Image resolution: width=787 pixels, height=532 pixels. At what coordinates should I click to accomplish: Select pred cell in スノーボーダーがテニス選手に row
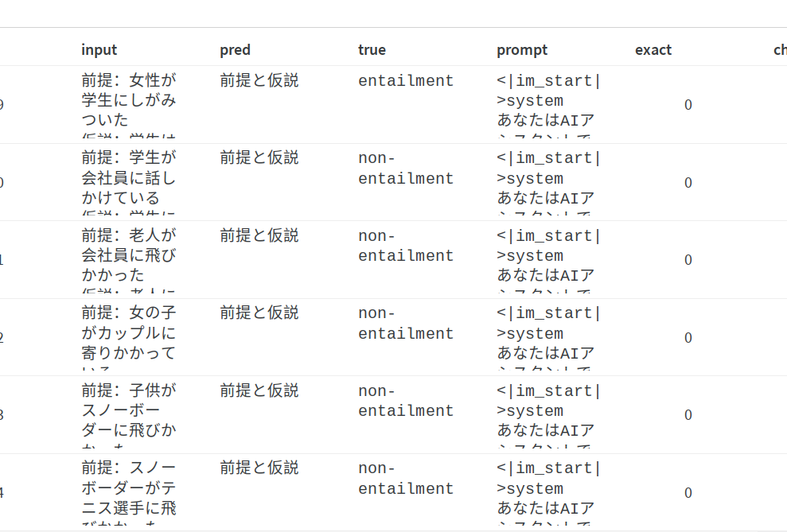coord(259,468)
